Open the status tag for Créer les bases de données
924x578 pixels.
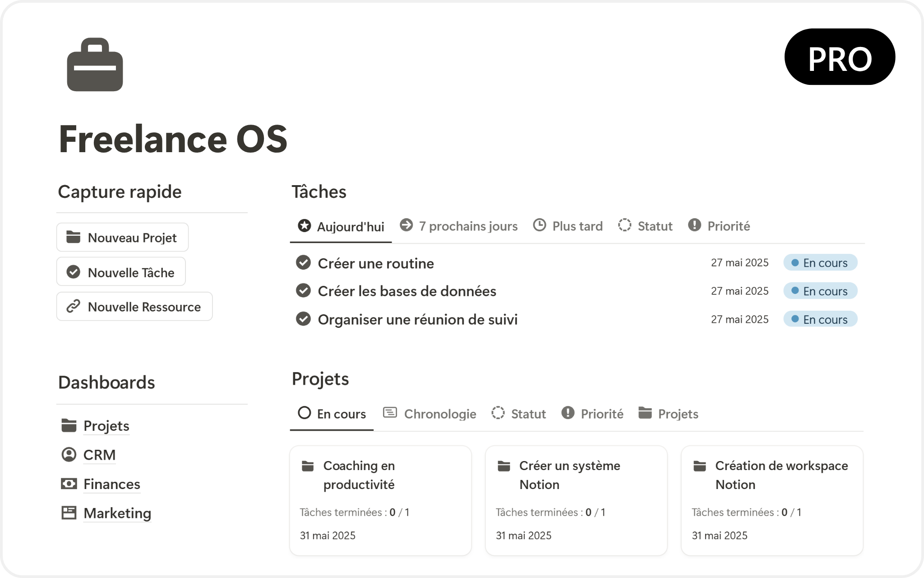click(820, 291)
